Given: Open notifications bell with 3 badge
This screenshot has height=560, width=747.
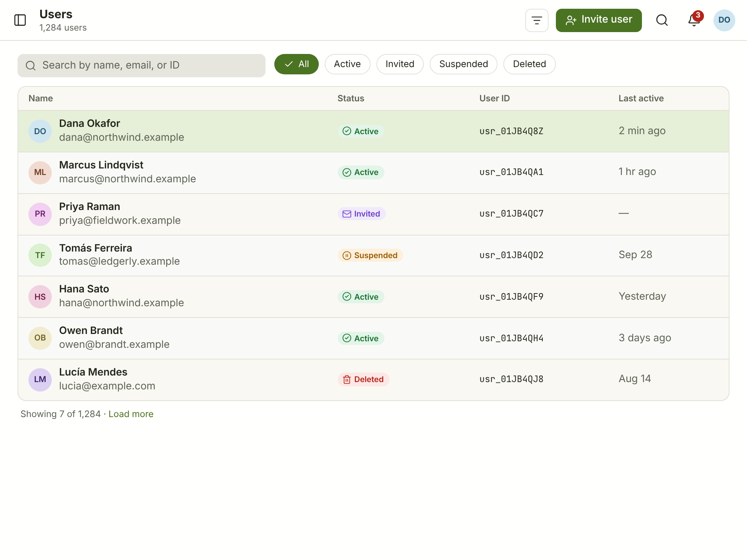Looking at the screenshot, I should click(x=694, y=20).
